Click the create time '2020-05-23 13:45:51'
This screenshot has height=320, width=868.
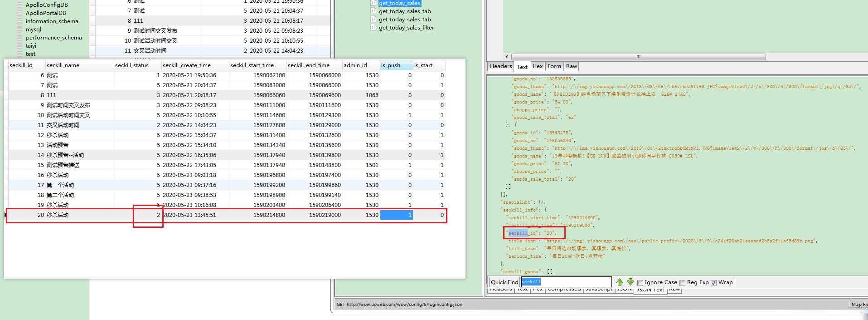tap(195, 215)
